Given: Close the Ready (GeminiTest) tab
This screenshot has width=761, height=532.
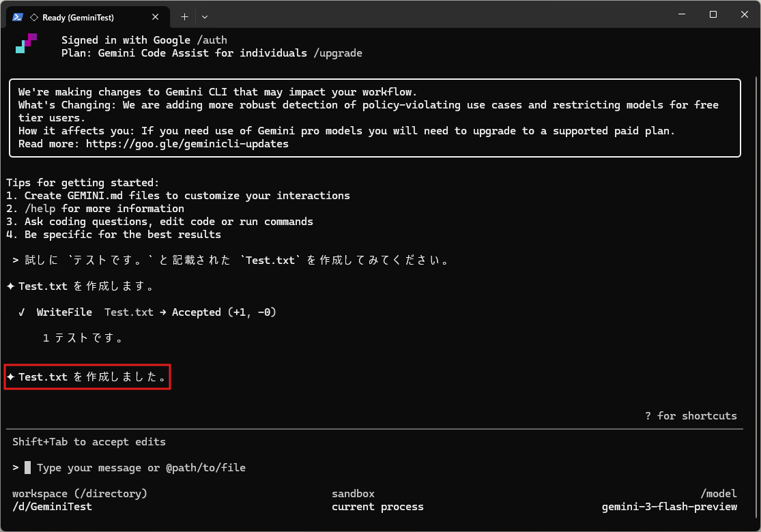Looking at the screenshot, I should pyautogui.click(x=158, y=17).
